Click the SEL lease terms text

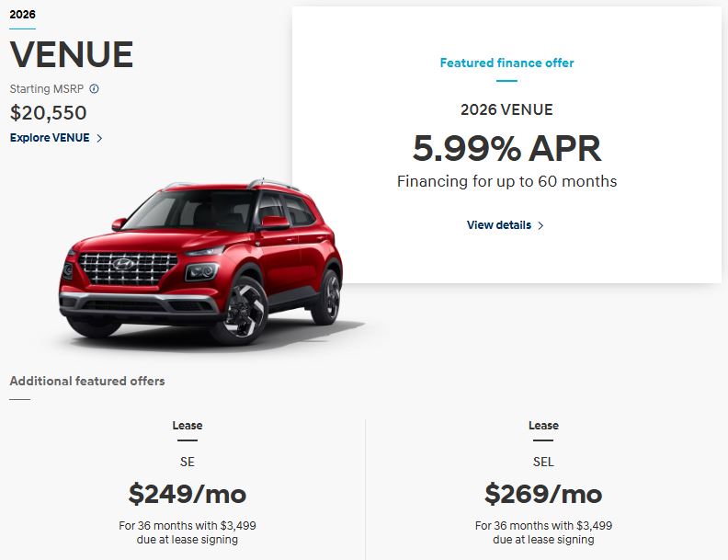543,532
